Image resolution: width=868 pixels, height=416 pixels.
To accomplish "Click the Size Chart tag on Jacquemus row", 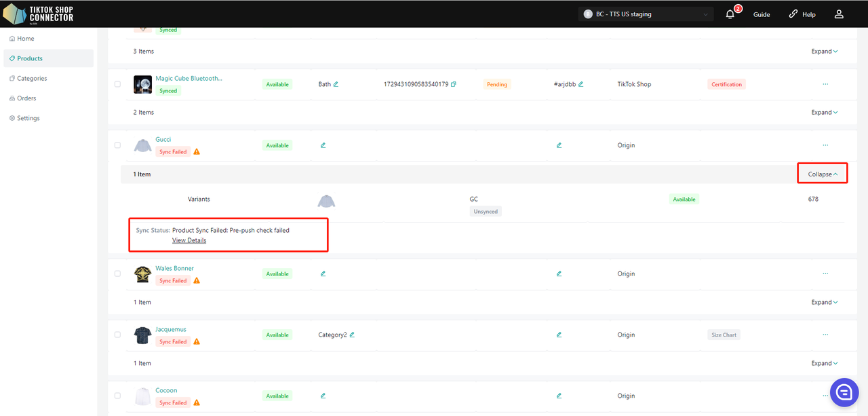I will pos(724,335).
